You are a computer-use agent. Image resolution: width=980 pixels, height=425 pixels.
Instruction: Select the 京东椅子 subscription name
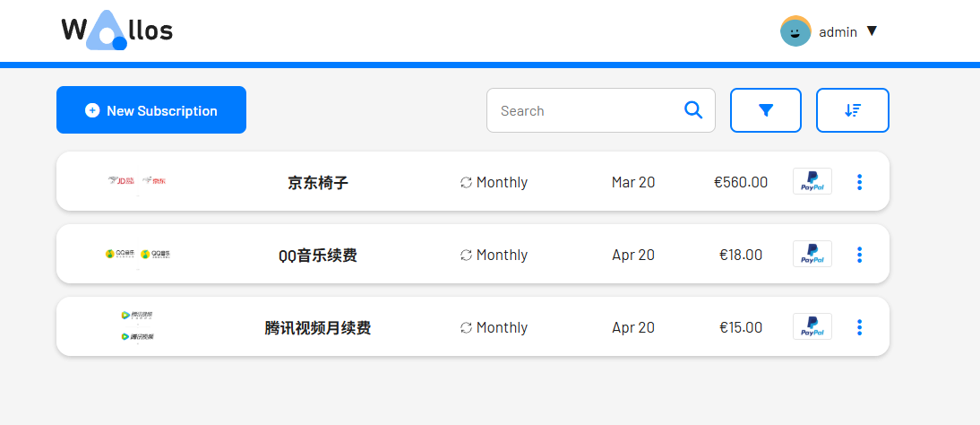(x=317, y=183)
